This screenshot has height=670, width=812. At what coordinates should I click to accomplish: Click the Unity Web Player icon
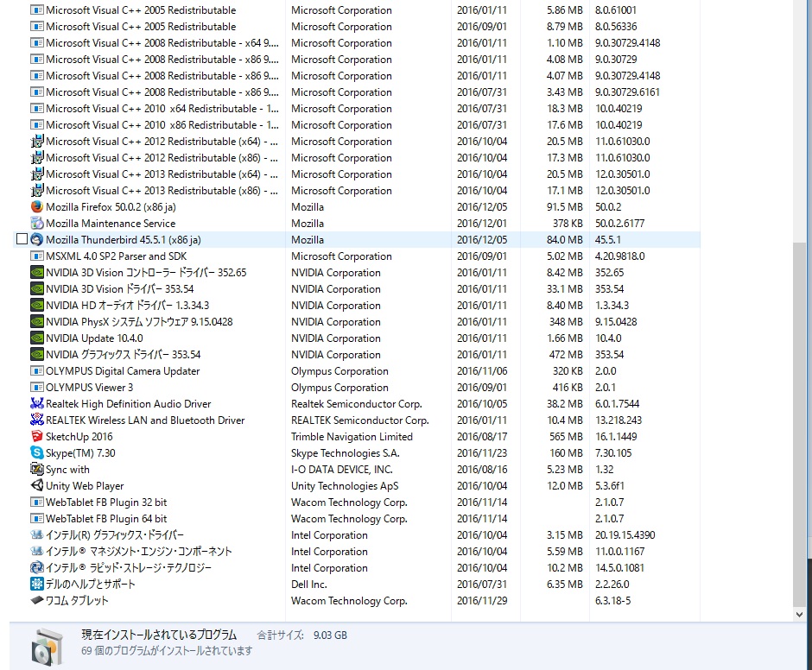click(37, 486)
